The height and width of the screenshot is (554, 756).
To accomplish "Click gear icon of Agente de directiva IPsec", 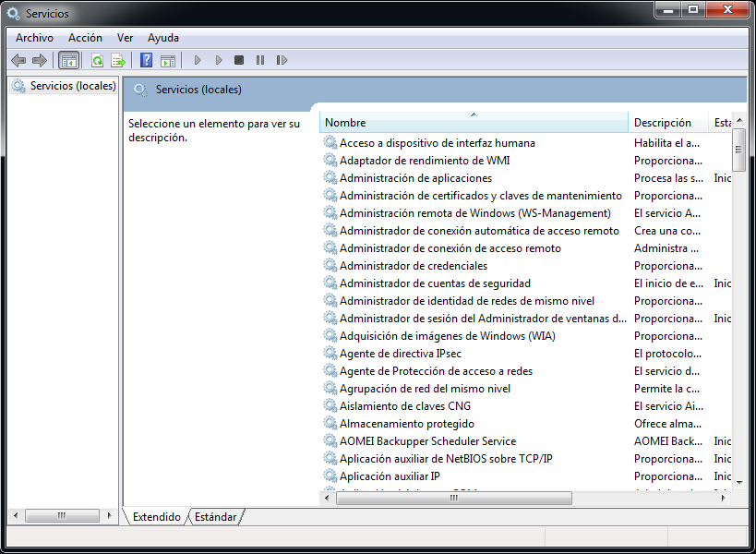I will click(330, 354).
